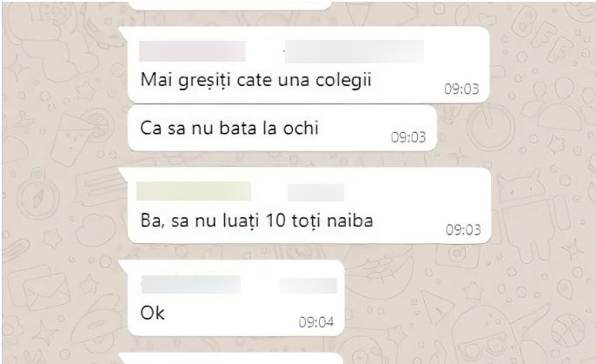Click the 09:04 timestamp on the "Ok" message
Image resolution: width=596 pixels, height=364 pixels.
(x=316, y=322)
